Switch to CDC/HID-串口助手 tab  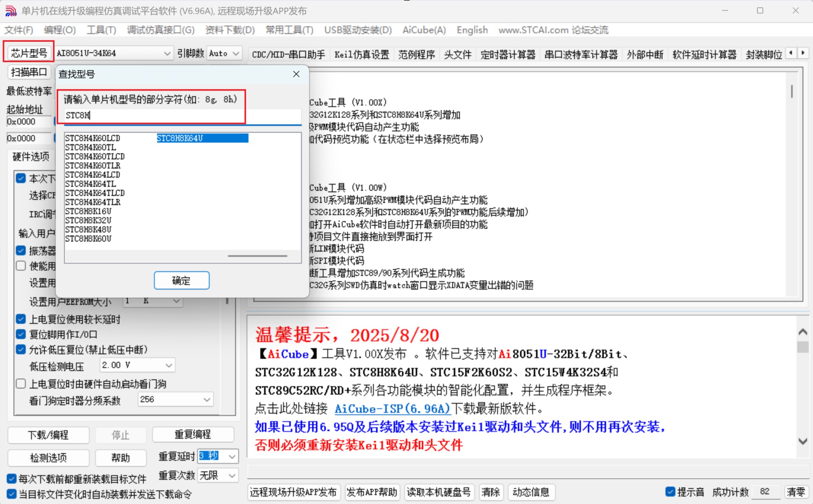(x=288, y=54)
